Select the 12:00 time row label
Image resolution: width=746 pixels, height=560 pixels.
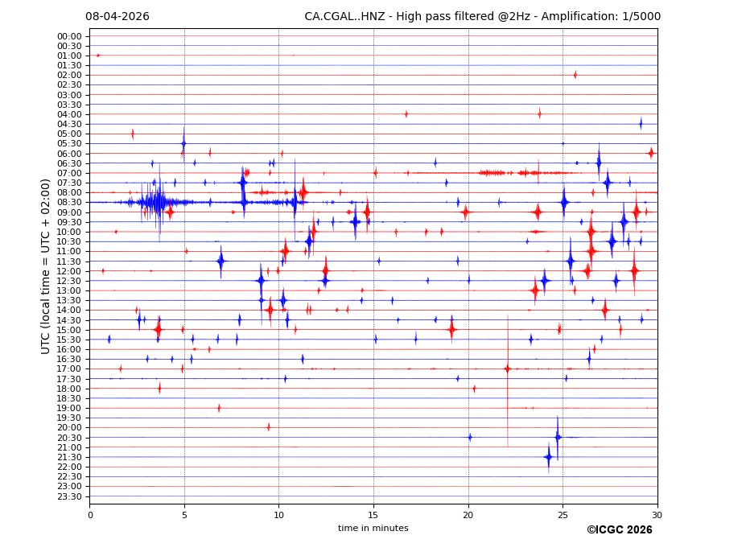click(x=69, y=271)
